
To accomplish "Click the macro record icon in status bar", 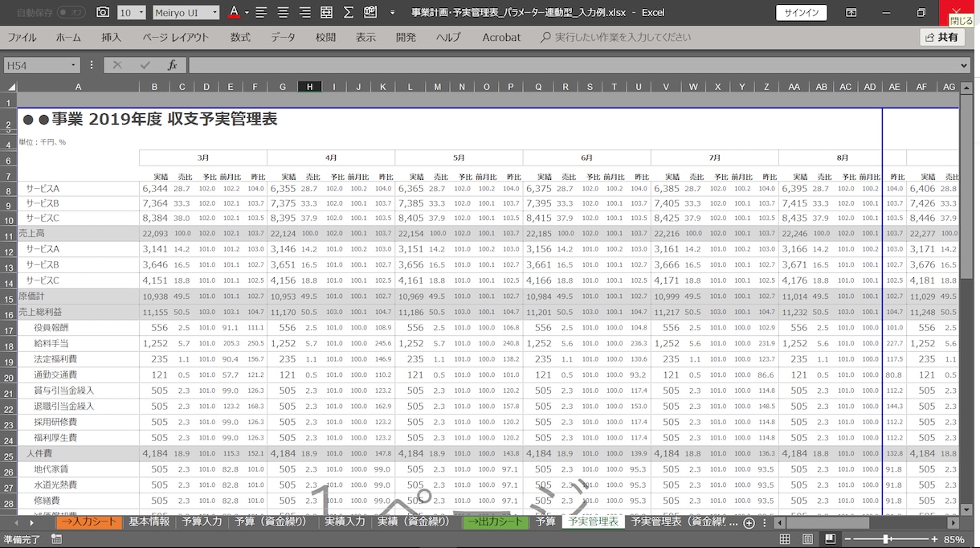I will tap(56, 539).
